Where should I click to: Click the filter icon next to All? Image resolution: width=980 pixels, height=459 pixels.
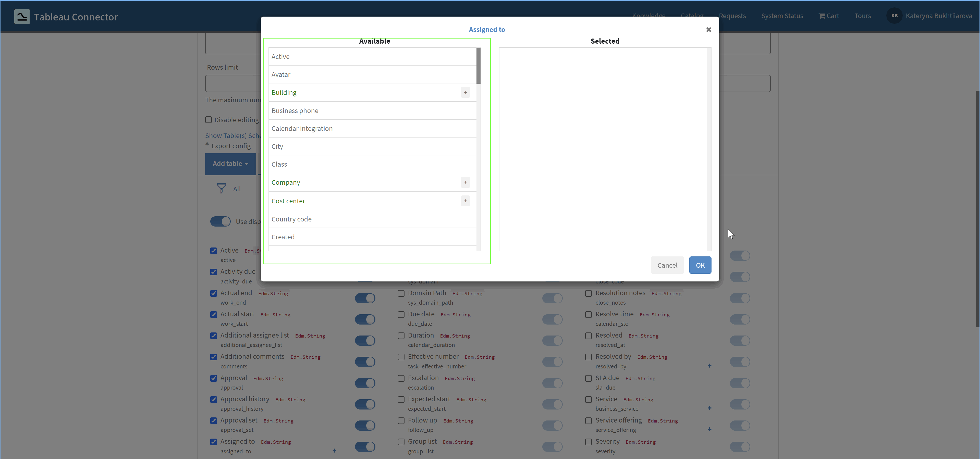click(222, 188)
